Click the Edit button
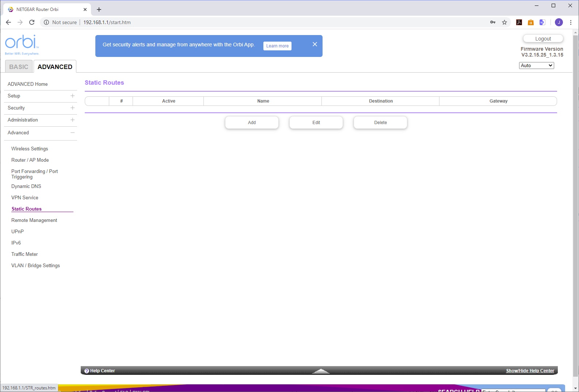 316,123
